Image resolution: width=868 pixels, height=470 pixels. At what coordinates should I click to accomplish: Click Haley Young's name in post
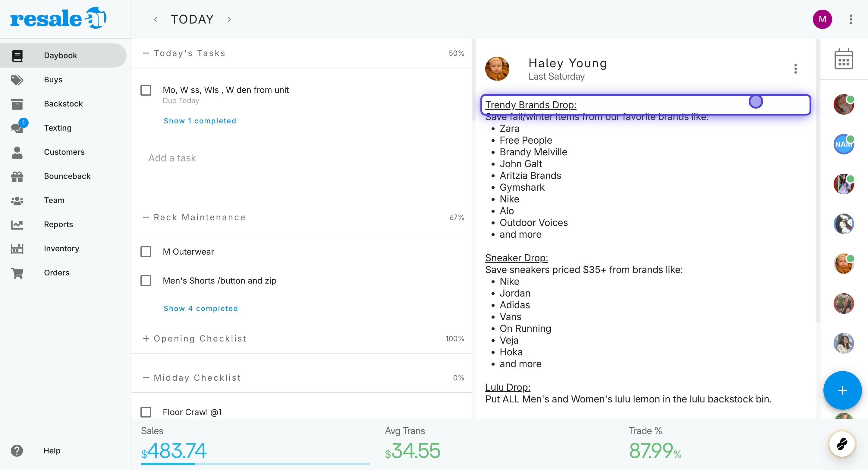(568, 63)
